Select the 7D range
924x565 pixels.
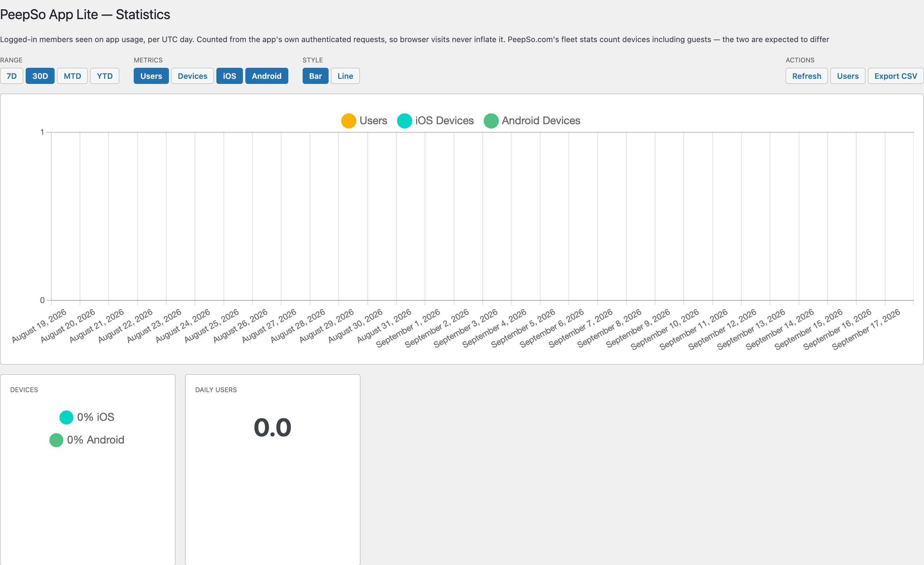[12, 76]
